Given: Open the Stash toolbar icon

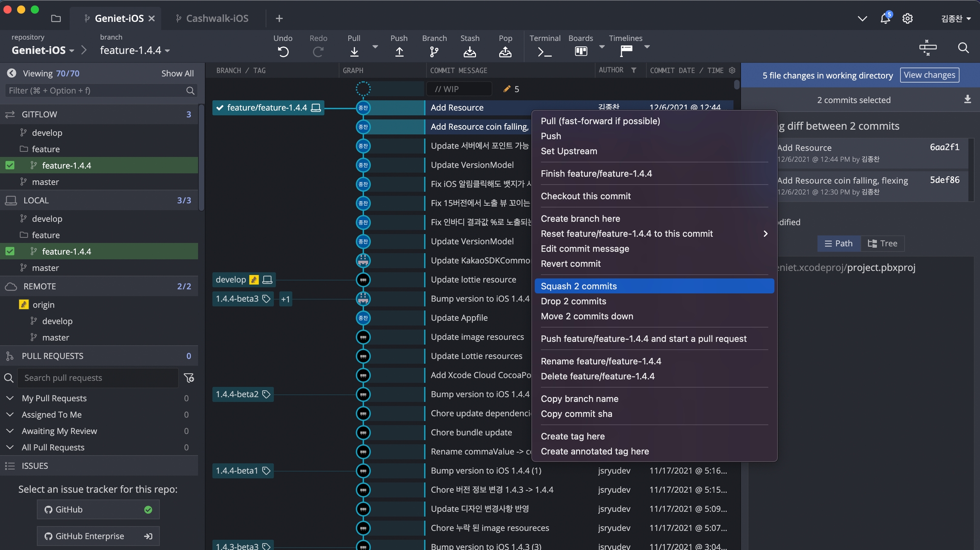Looking at the screenshot, I should point(470,51).
